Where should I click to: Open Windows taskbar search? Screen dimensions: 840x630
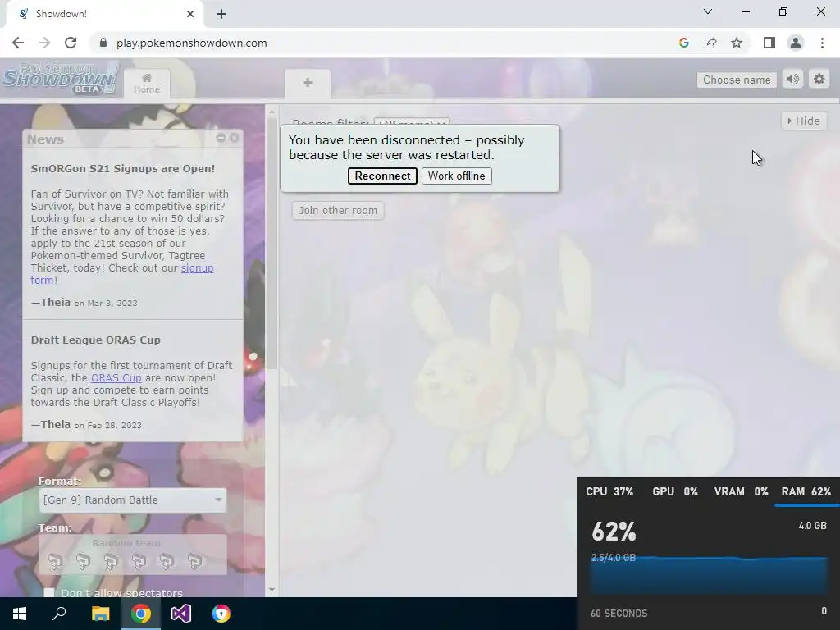[59, 614]
